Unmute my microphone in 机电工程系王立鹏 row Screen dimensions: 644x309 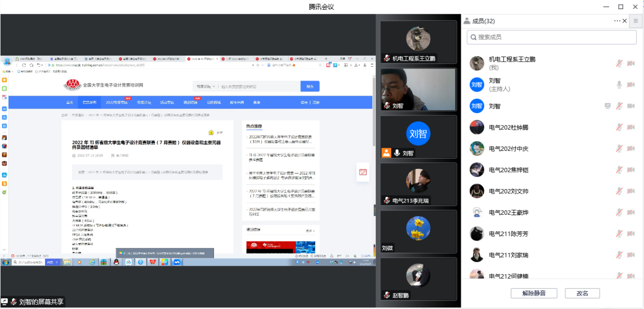(619, 63)
